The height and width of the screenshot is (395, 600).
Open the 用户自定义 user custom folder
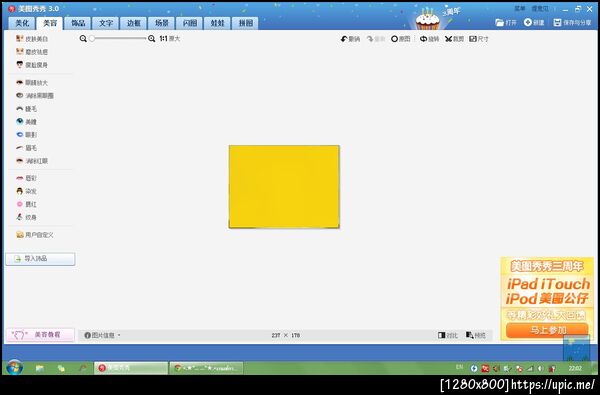tap(35, 235)
